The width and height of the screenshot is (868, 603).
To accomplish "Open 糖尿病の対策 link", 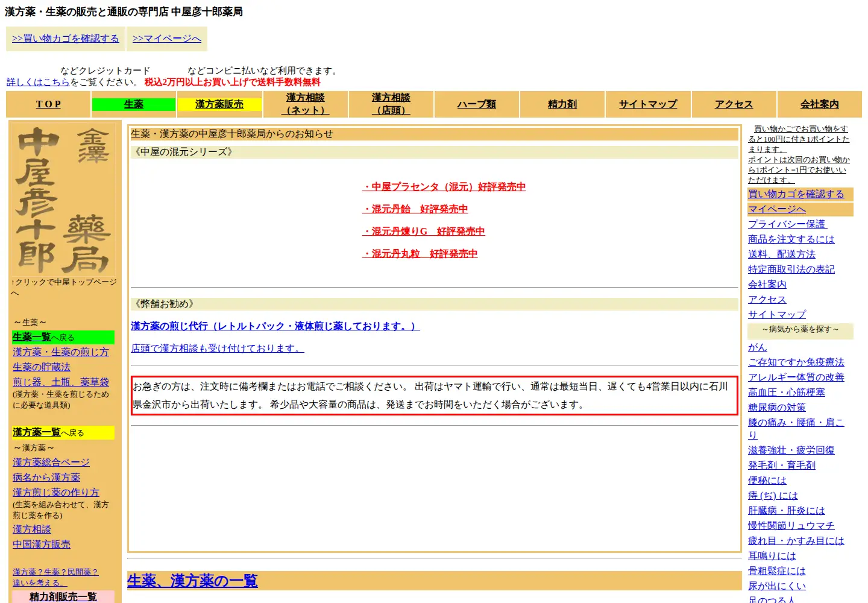I will click(x=777, y=408).
